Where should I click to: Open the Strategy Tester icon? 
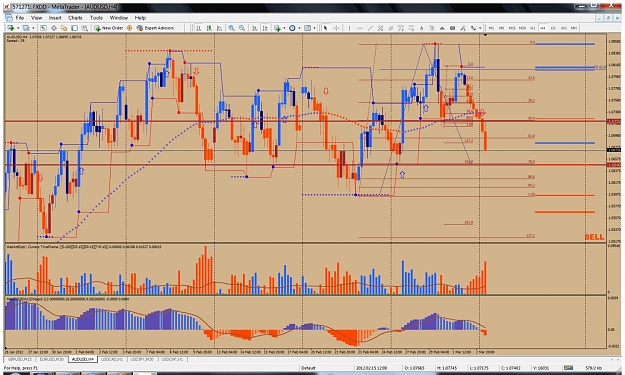click(x=85, y=28)
